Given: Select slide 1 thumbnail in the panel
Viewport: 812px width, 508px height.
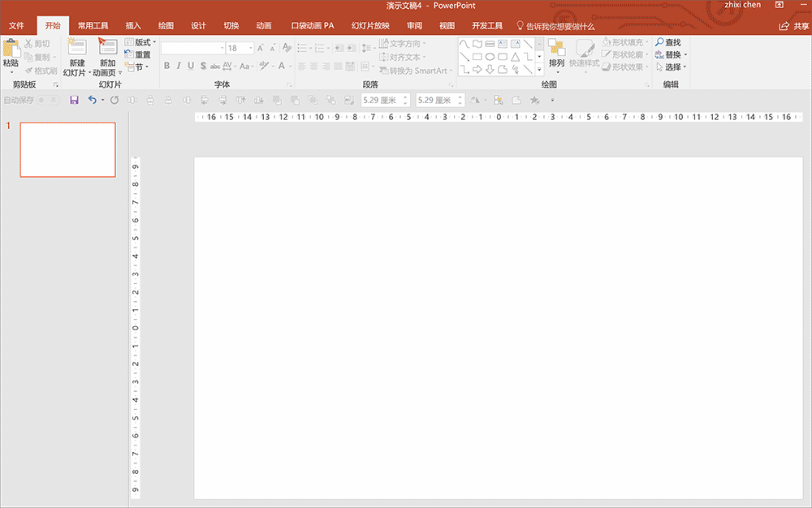Looking at the screenshot, I should [67, 149].
